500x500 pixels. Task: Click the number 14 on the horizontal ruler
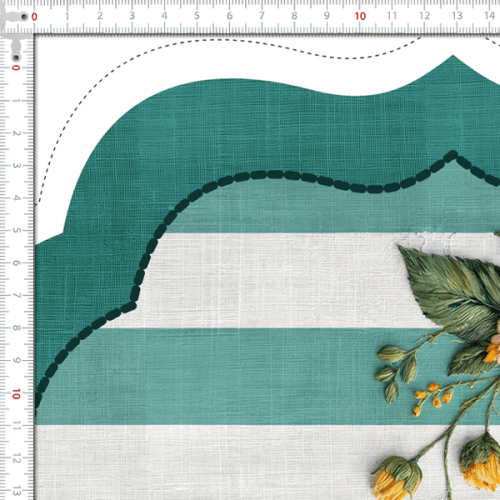point(489,16)
